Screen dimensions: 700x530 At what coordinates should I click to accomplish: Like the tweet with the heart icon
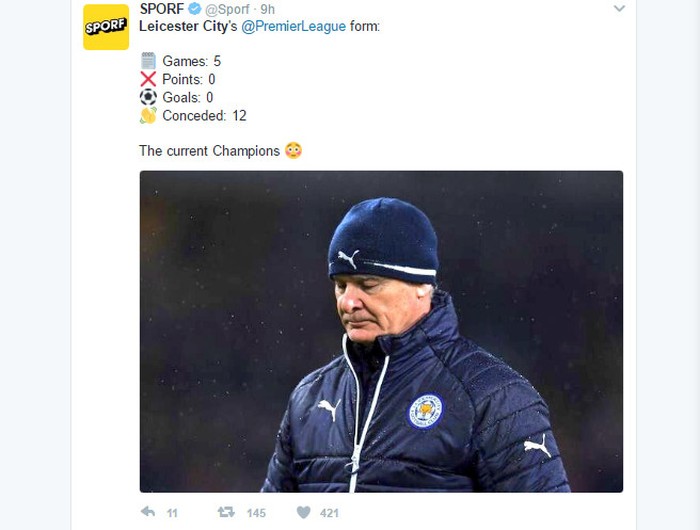(304, 512)
